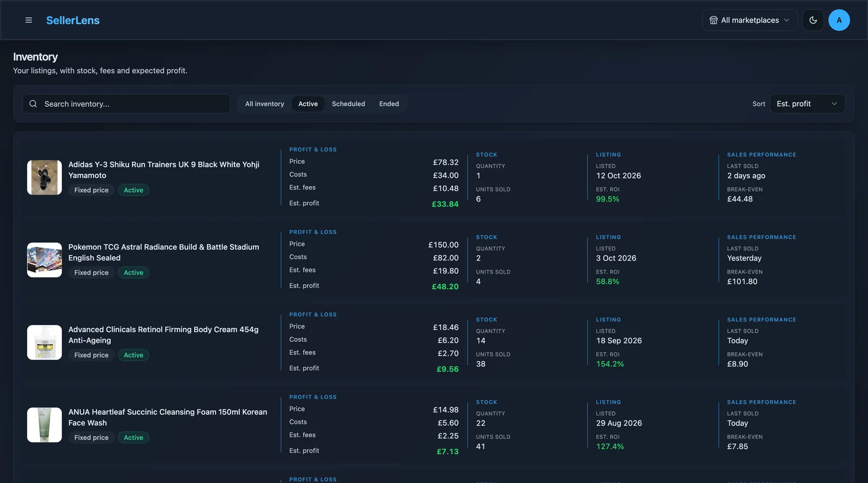The image size is (868, 483).
Task: Open the Adidas Y-3 trainers thumbnail
Action: 44,177
